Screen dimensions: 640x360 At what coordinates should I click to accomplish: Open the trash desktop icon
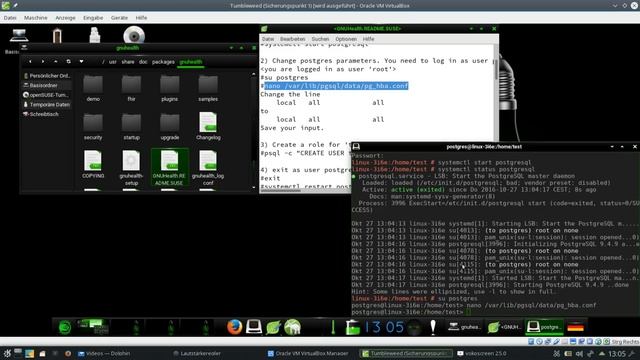point(95,36)
